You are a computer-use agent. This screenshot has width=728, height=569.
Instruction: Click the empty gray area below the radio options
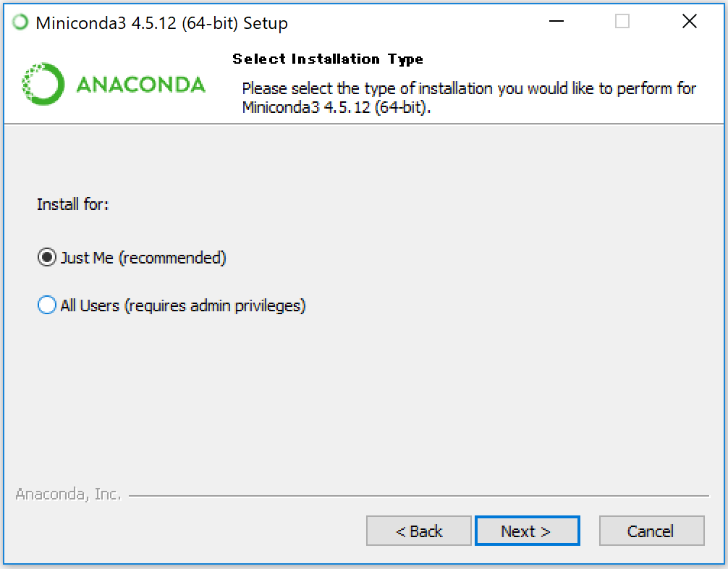(x=362, y=398)
